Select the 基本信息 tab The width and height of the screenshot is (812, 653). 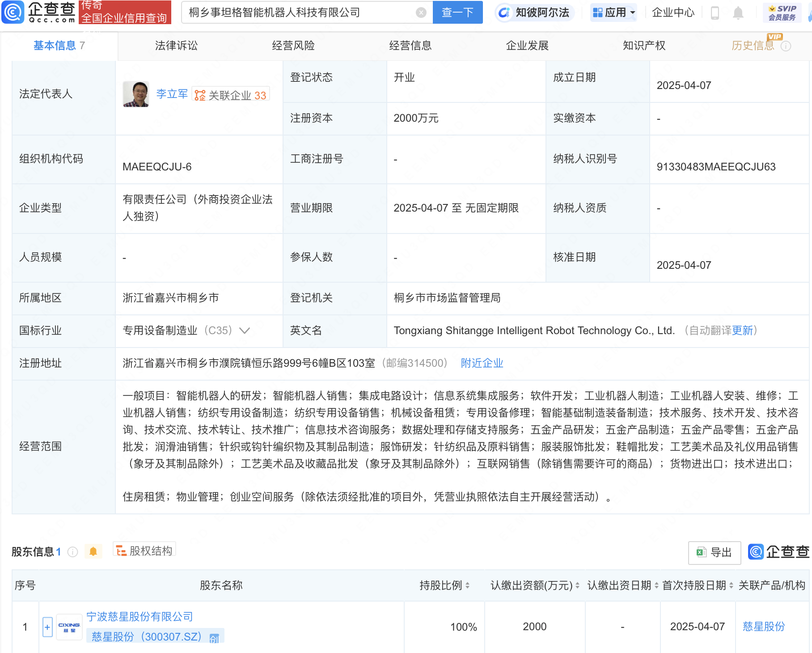(59, 46)
